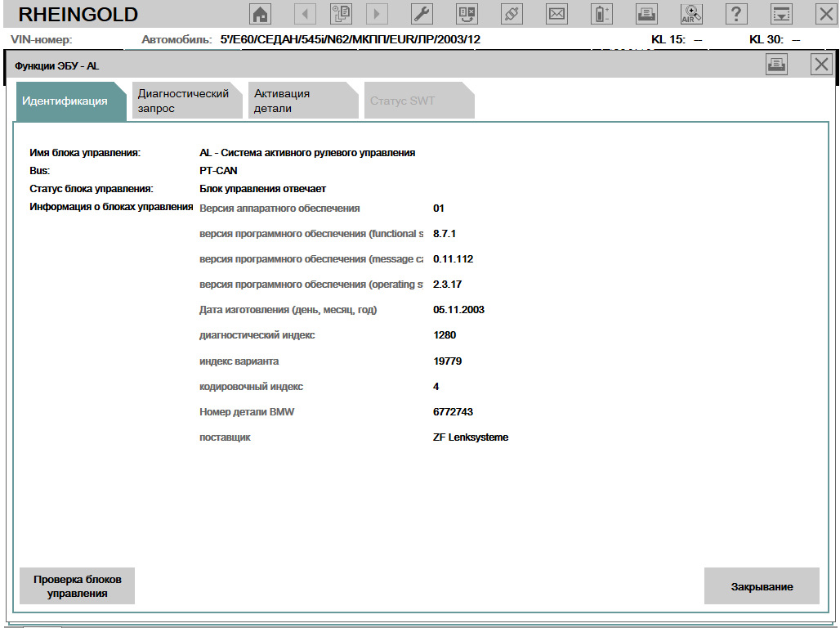Image resolution: width=840 pixels, height=628 pixels.
Task: Minimize via the toolbar tray icon
Action: click(781, 14)
